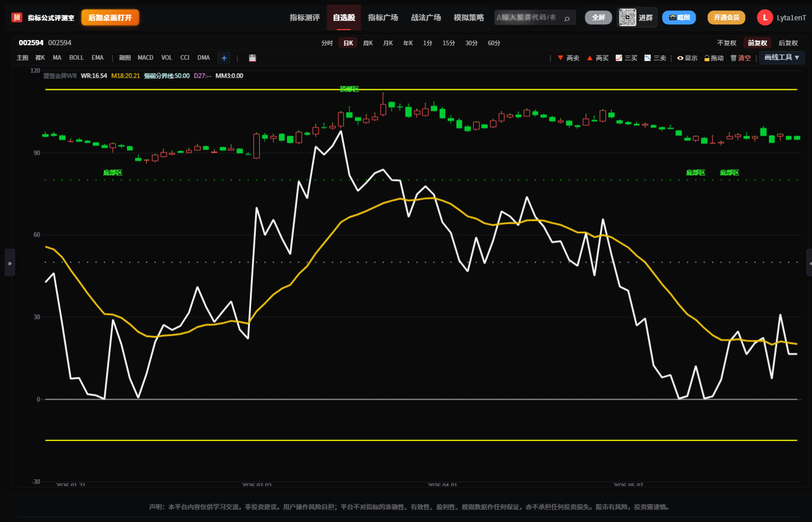Switch to 后复权 price adjustment

[788, 43]
